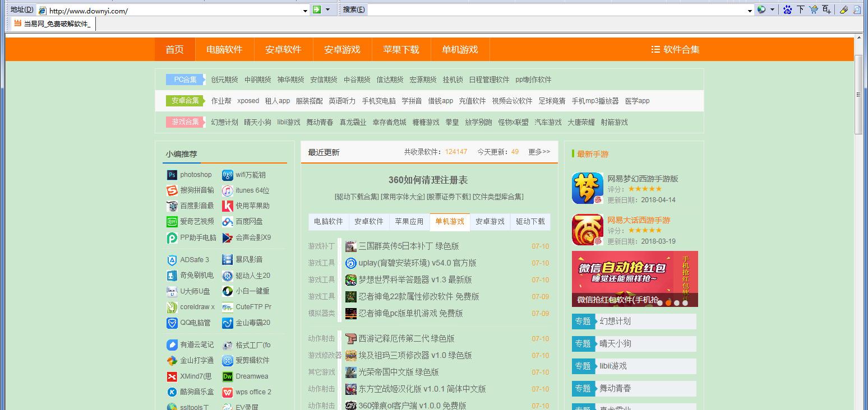Click the 微信自动抢红包 banner image

635,279
